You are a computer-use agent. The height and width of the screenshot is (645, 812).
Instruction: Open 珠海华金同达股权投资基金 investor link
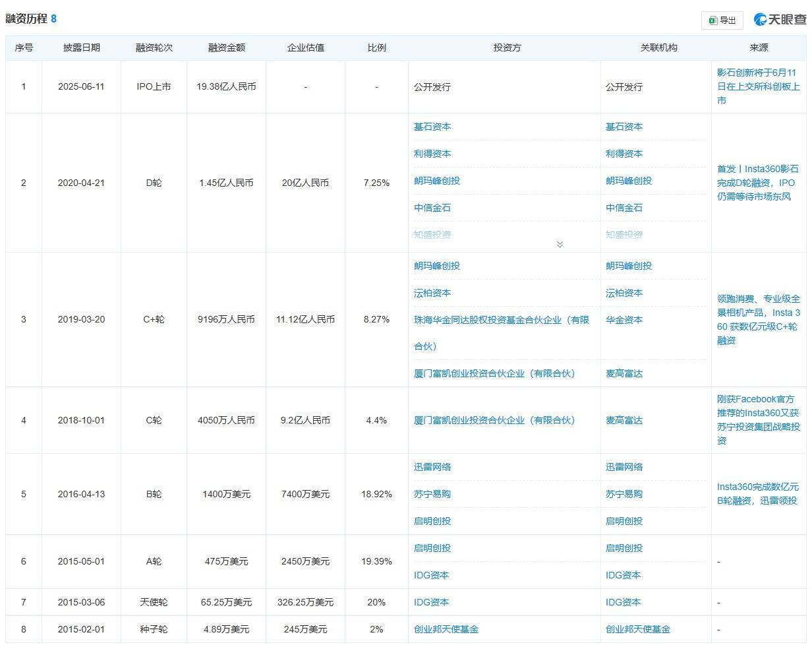(x=501, y=320)
